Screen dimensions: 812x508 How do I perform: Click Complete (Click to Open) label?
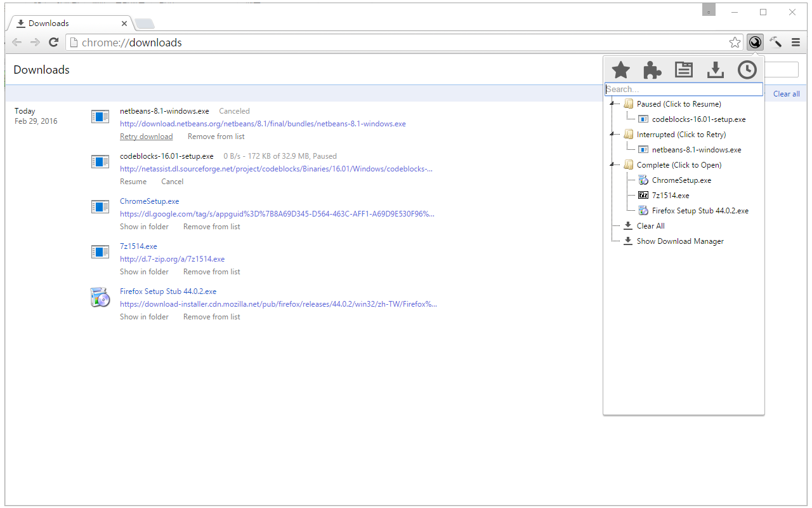point(679,164)
